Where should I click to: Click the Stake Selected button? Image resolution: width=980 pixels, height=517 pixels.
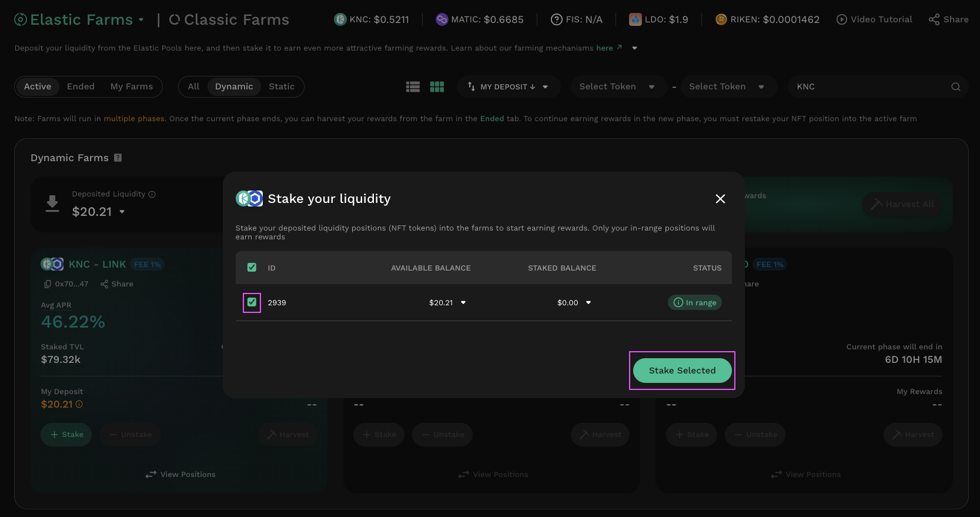(682, 371)
